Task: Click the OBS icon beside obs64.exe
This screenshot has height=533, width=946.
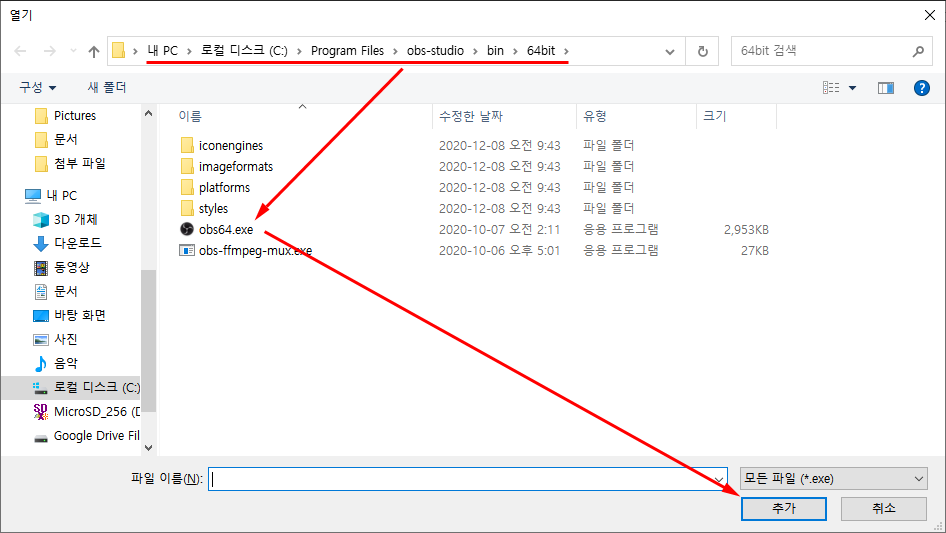Action: click(187, 229)
